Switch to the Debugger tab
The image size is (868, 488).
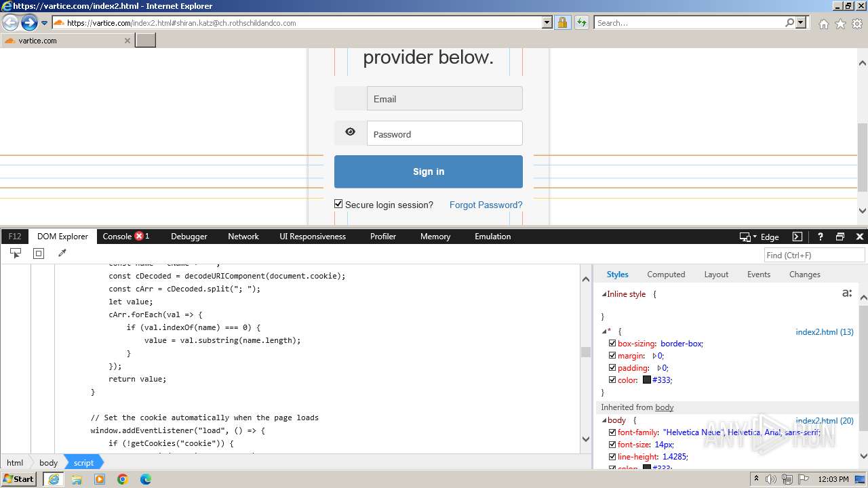pos(189,237)
